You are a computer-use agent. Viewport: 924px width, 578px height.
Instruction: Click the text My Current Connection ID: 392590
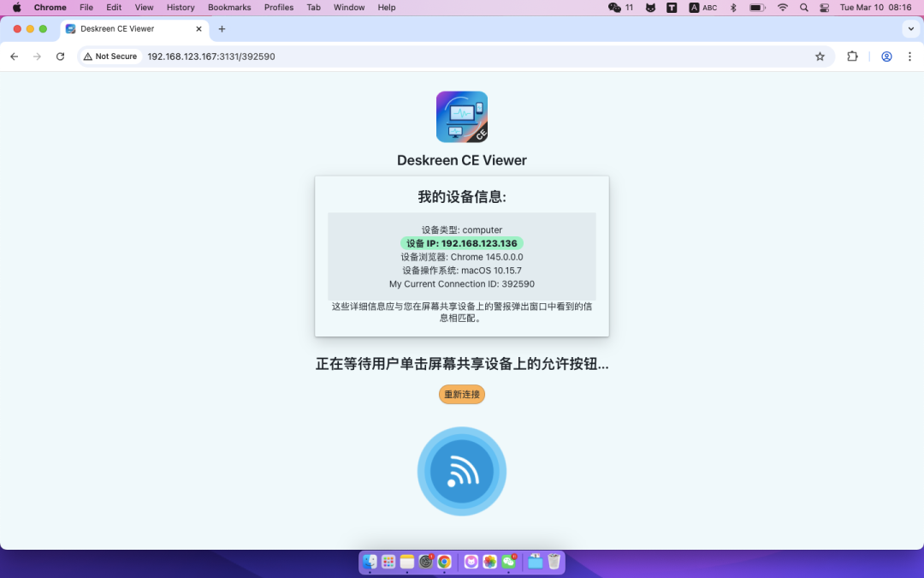tap(461, 283)
